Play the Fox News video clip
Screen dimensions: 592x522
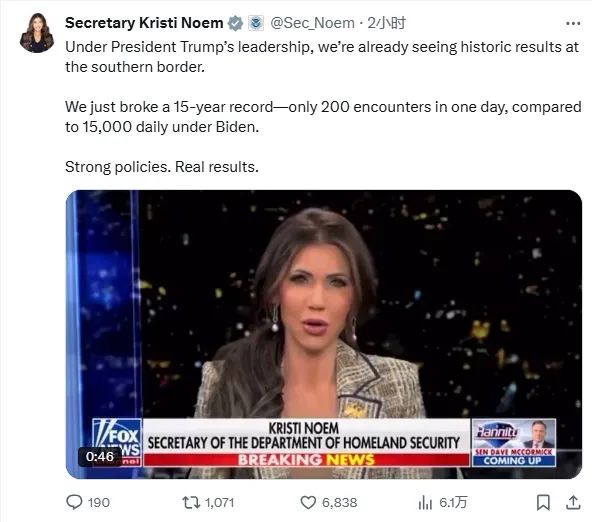324,334
